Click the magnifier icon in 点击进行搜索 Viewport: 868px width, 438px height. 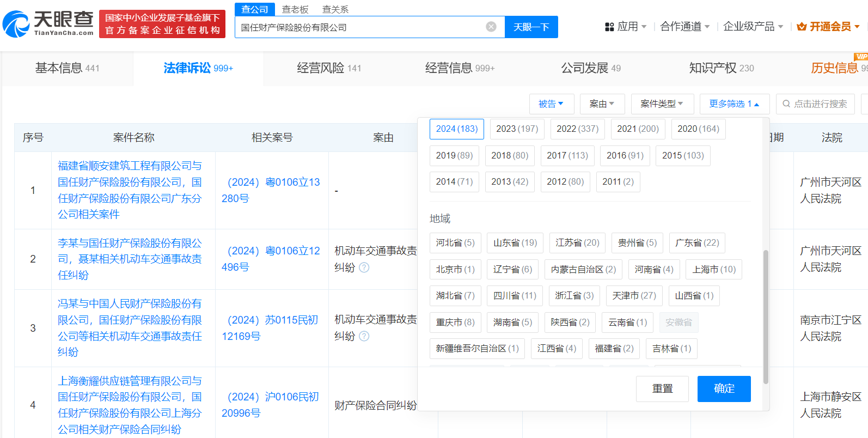[786, 104]
